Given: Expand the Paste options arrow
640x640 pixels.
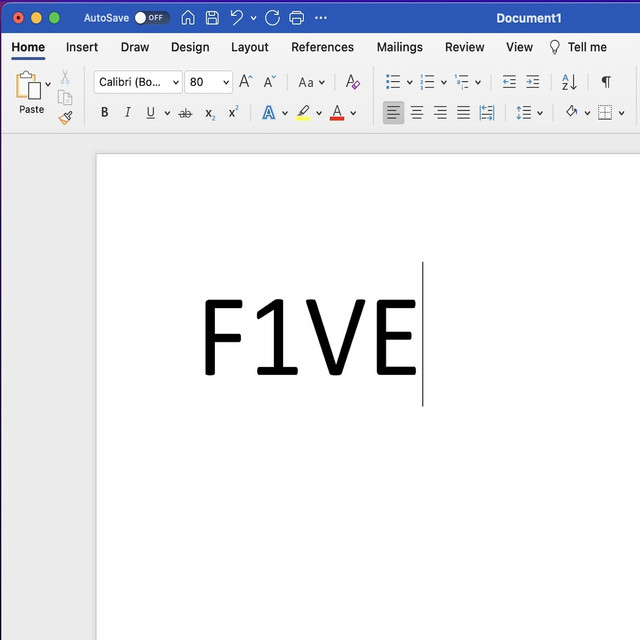Looking at the screenshot, I should 48,84.
